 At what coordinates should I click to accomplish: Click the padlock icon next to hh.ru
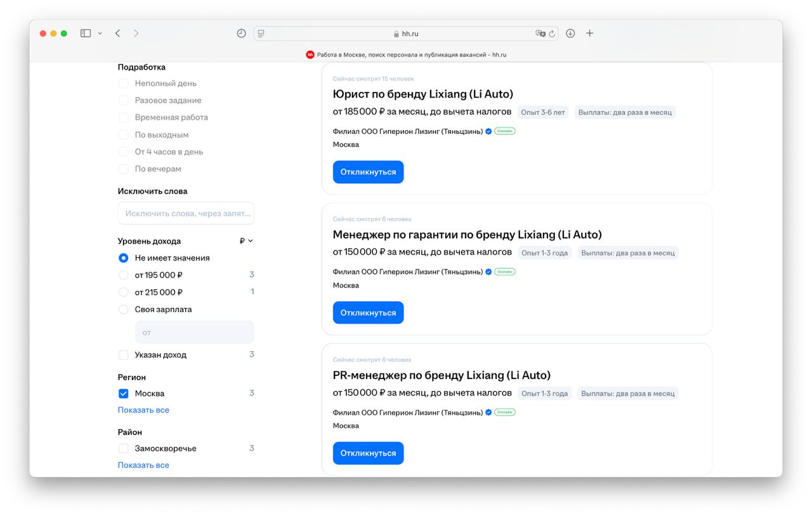tap(396, 34)
